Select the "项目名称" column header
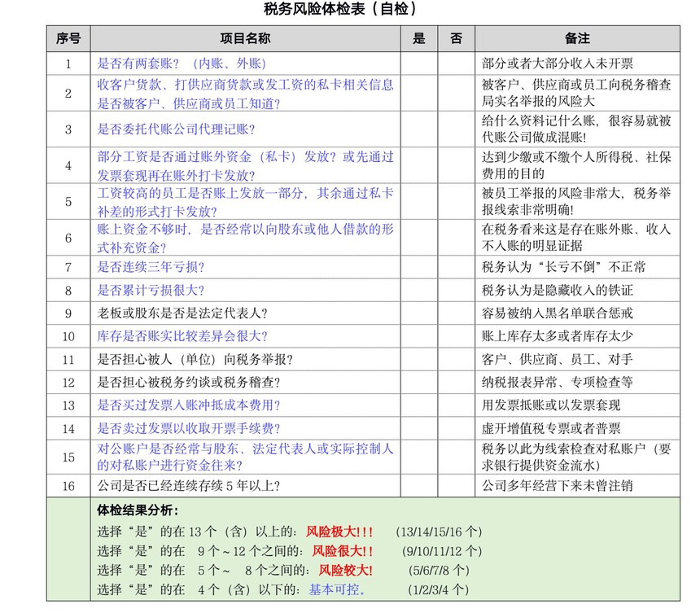Screen dimensions: 700x613 pos(245,38)
